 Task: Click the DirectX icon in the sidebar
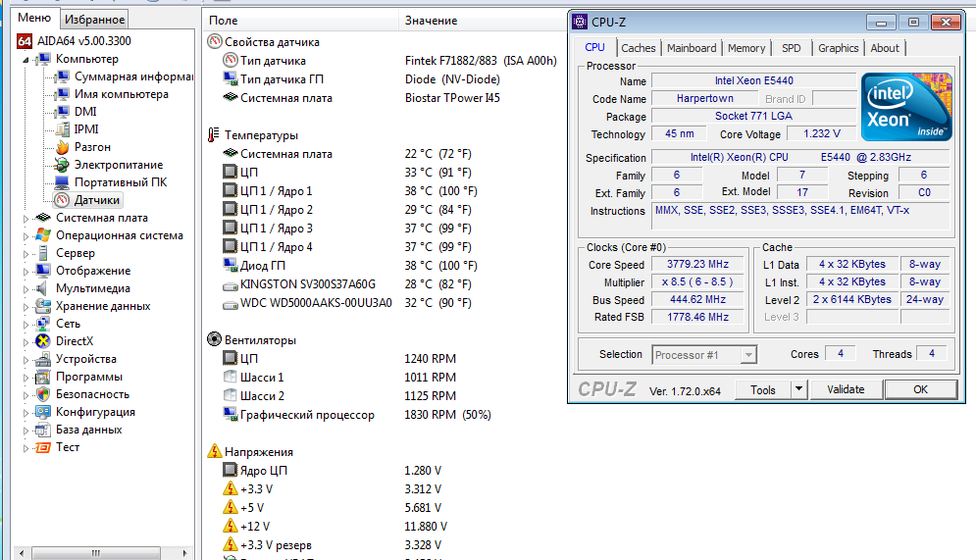click(42, 341)
